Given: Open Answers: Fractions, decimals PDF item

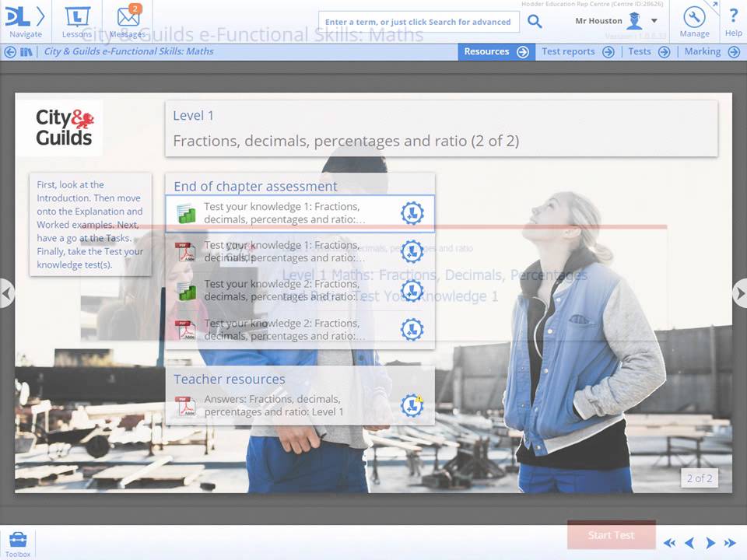Looking at the screenshot, I should click(x=300, y=406).
